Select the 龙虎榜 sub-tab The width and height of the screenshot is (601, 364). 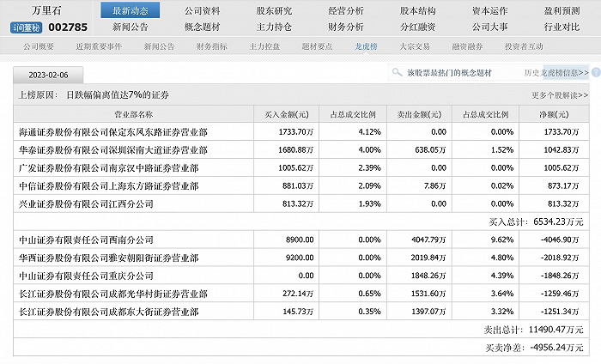point(366,46)
